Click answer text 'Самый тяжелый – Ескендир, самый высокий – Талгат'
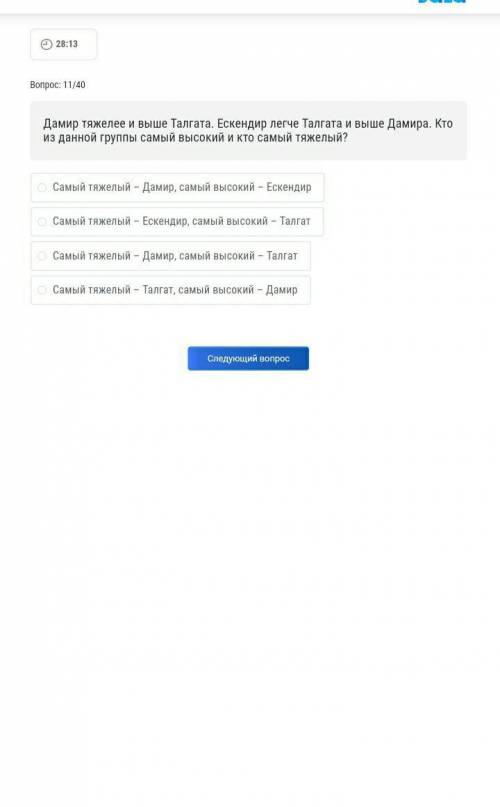 [181, 221]
